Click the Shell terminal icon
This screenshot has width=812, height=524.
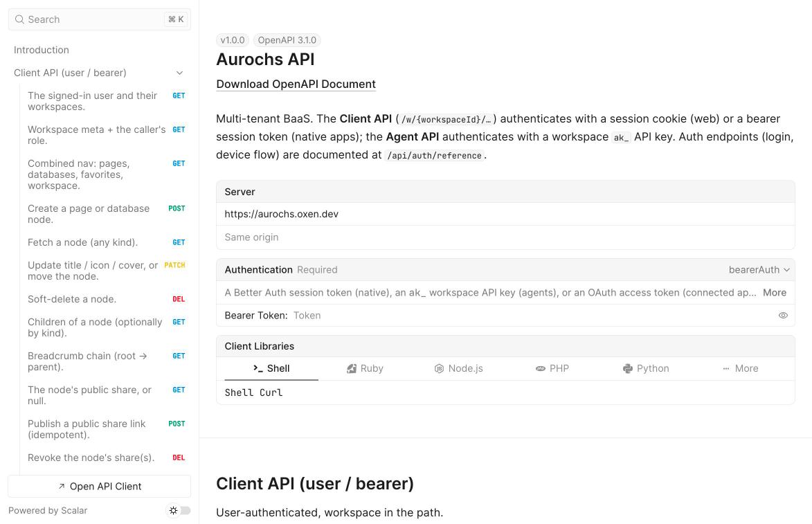point(258,368)
